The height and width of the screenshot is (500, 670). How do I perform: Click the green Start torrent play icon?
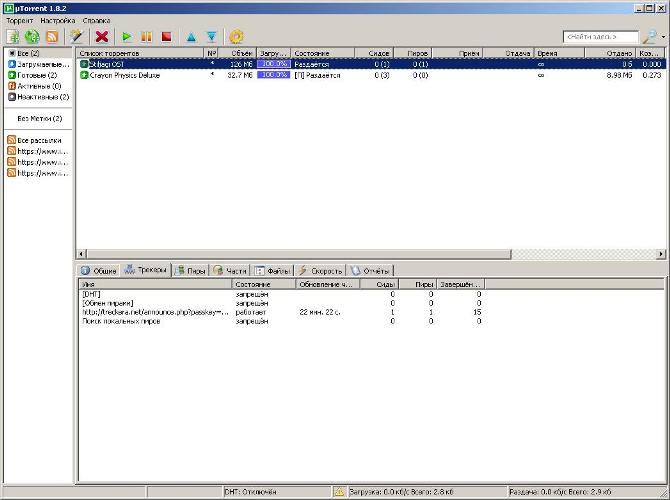click(x=127, y=37)
